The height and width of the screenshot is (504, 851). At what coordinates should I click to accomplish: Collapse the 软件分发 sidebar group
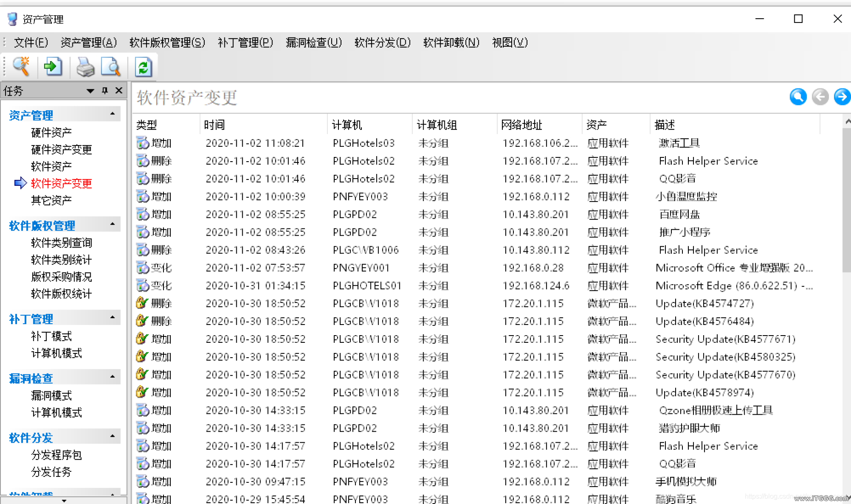[x=112, y=436]
